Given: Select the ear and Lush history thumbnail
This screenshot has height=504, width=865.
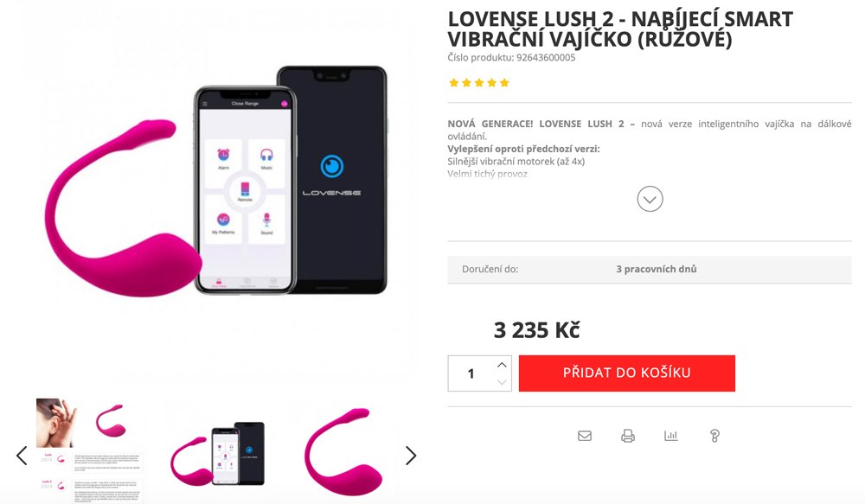Looking at the screenshot, I should pos(89,450).
